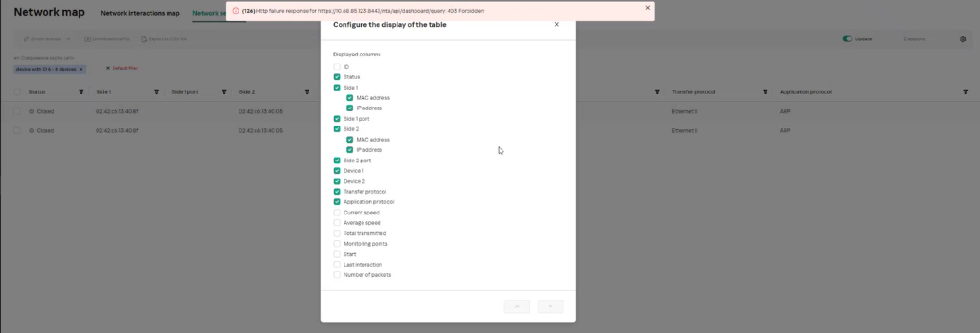Enable the ID column checkbox
980x333 pixels.
(x=337, y=67)
